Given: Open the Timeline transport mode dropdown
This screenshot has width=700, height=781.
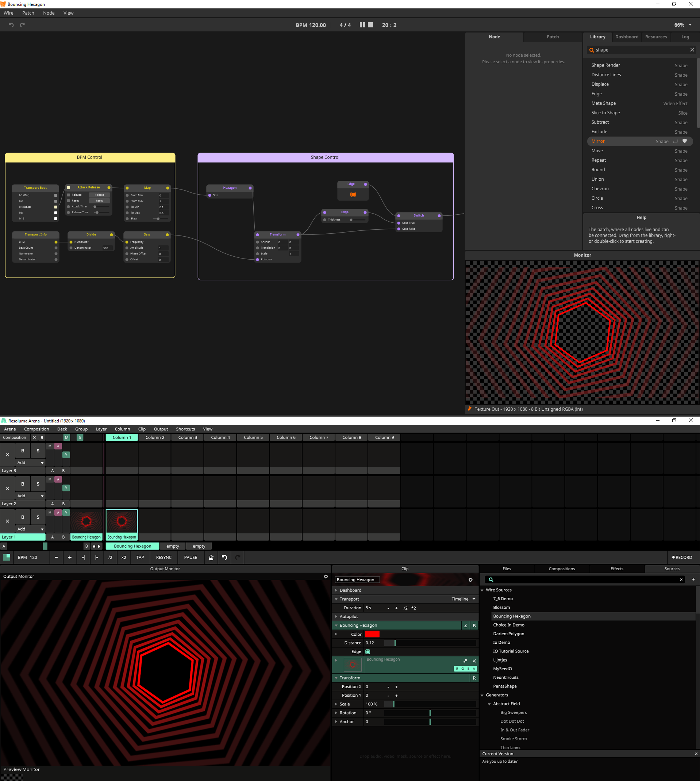Looking at the screenshot, I should pyautogui.click(x=464, y=599).
